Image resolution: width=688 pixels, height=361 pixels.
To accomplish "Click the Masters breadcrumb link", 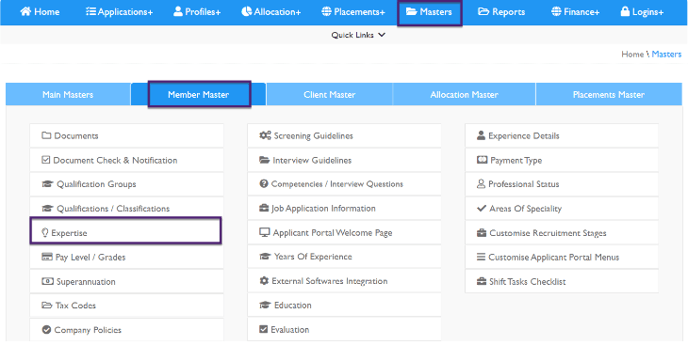I will coord(666,54).
